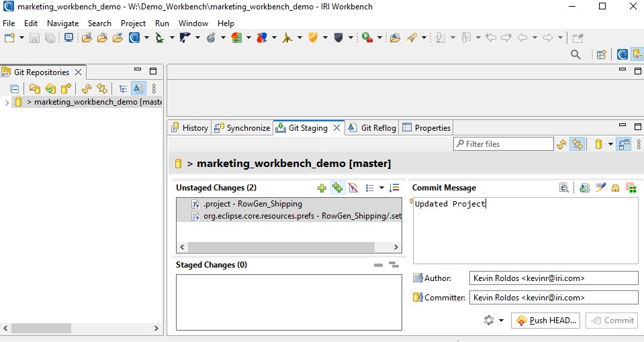Click the New wizard icon in main toolbar

point(9,38)
